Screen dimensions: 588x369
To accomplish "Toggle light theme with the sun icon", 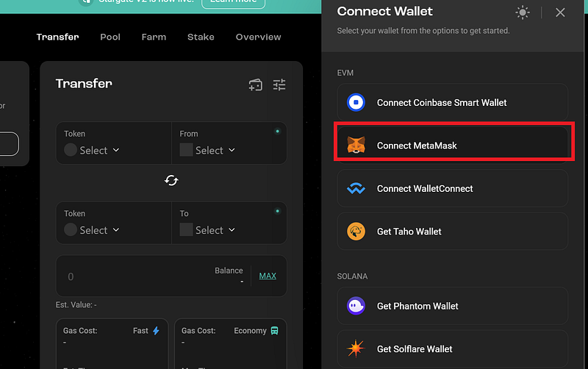I will tap(523, 12).
